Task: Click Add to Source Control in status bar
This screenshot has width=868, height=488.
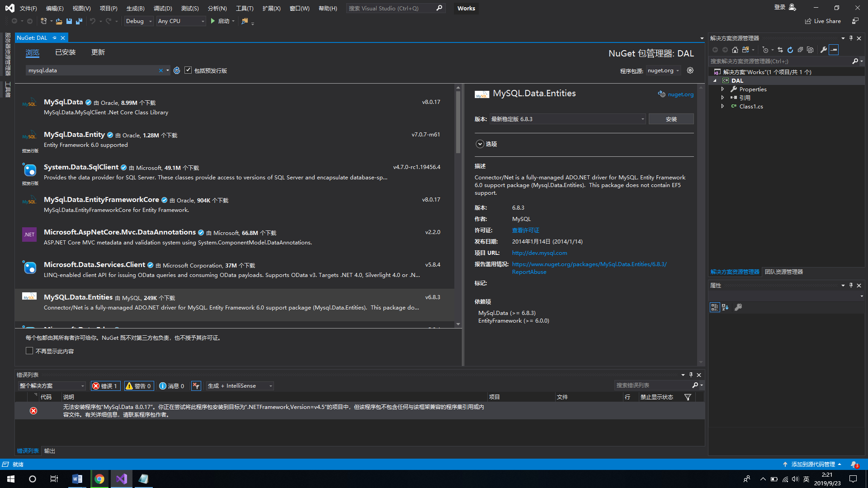Action: 813,465
